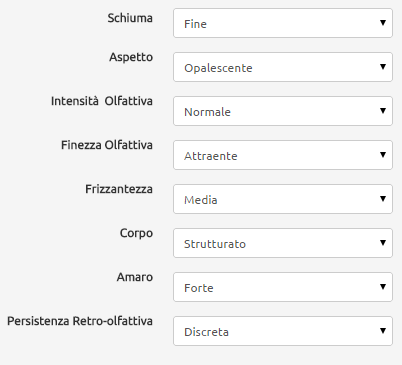Image resolution: width=402 pixels, height=365 pixels.
Task: Open the Intensità Olfattiva dropdown showing Normale
Action: 283,111
